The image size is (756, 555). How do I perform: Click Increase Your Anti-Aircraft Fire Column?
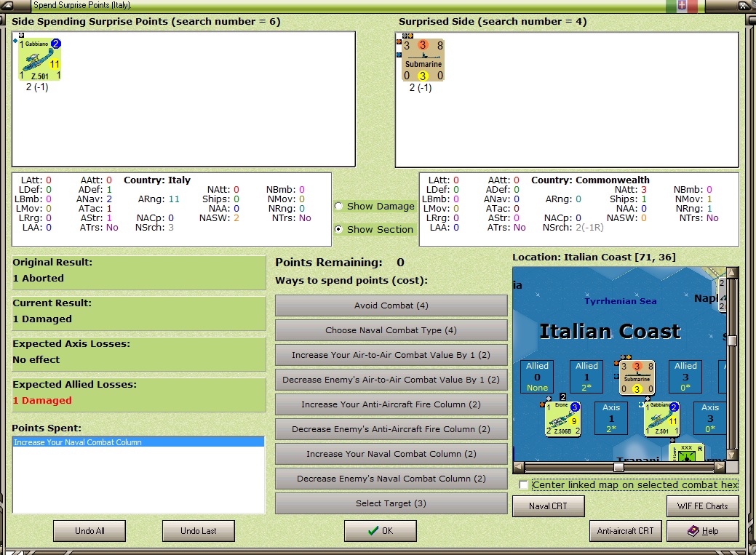[x=391, y=404]
